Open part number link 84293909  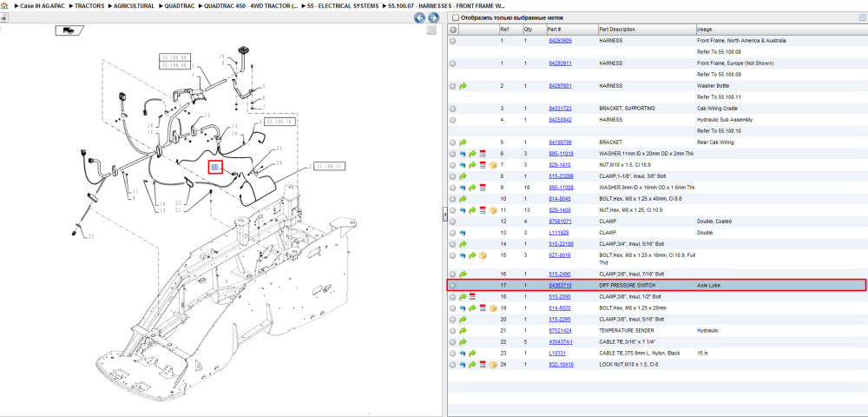point(560,41)
